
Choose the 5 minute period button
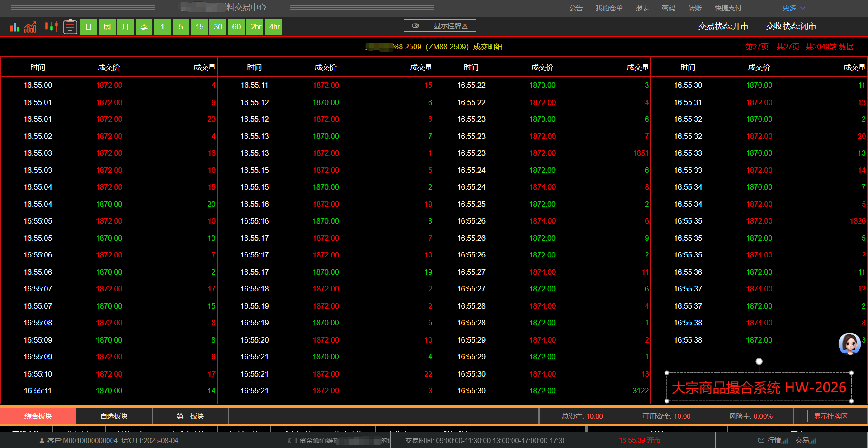[181, 27]
